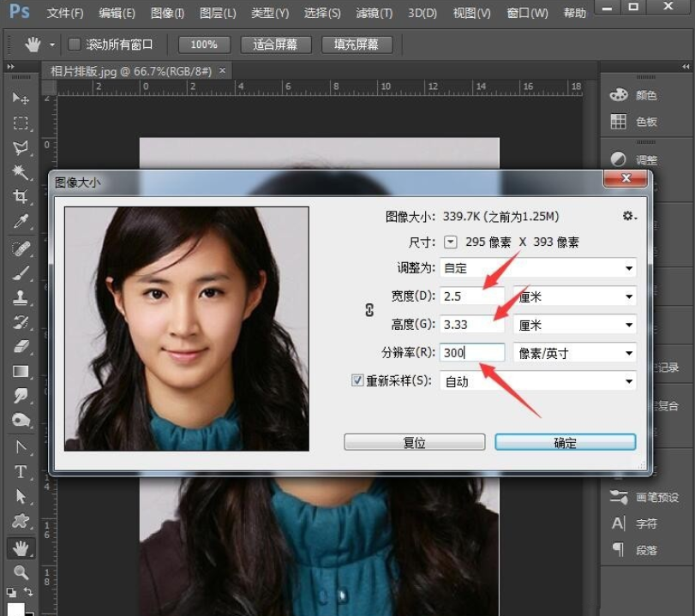Expand the toolbox panel arrows
Screen dimensions: 695x616
[x=10, y=67]
